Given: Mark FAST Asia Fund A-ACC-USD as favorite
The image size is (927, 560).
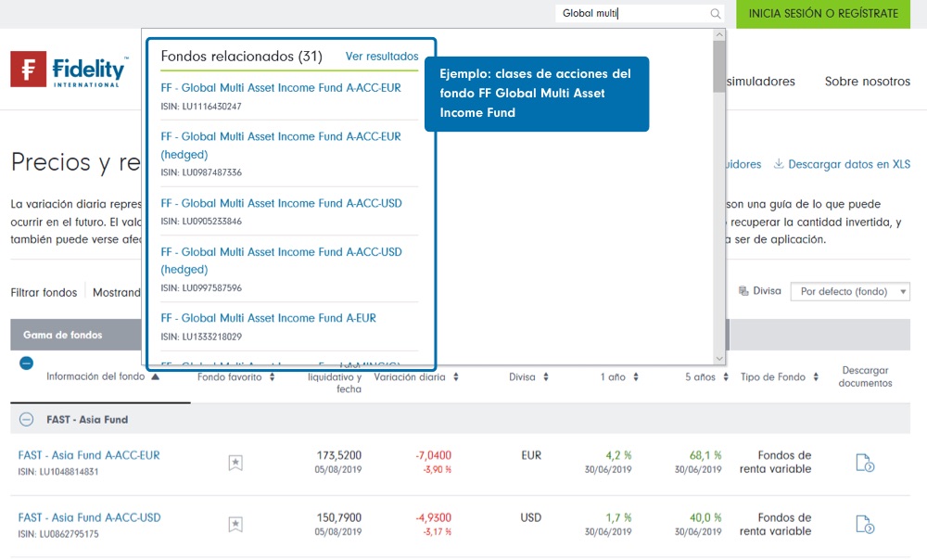Looking at the screenshot, I should (235, 525).
